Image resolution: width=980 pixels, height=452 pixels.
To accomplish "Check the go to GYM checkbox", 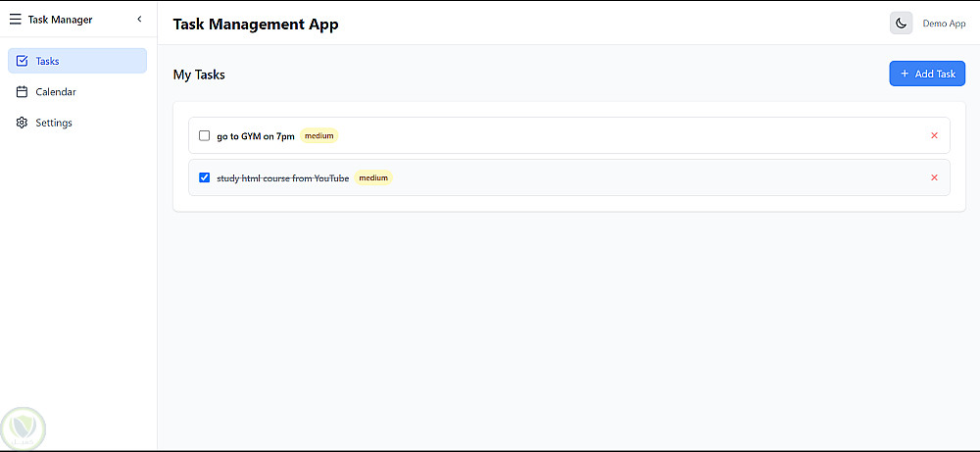I will click(x=204, y=136).
